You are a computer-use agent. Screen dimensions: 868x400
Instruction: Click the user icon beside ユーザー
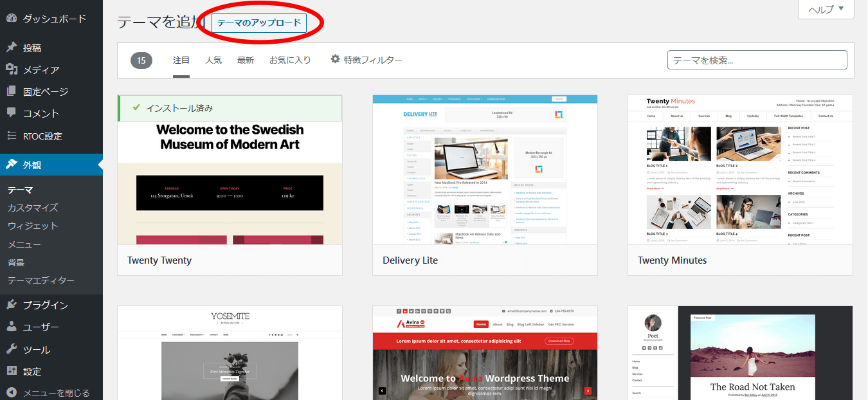tap(12, 327)
